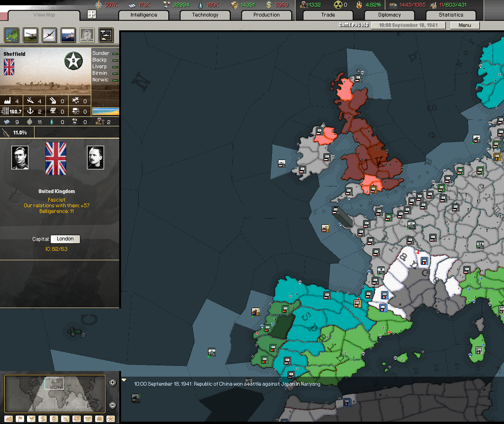Viewport: 504px width, 424px height.
Task: Select adjacent province Sunder
Action: 101,53
